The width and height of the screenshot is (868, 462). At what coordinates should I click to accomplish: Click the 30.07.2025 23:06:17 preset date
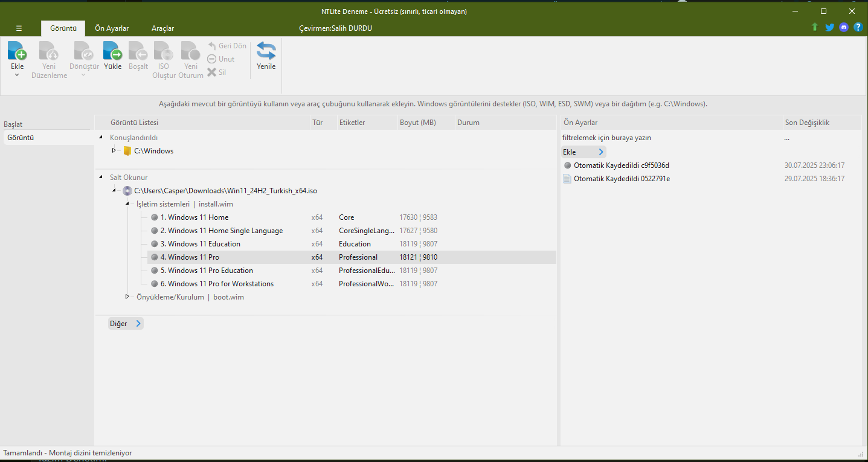(814, 165)
